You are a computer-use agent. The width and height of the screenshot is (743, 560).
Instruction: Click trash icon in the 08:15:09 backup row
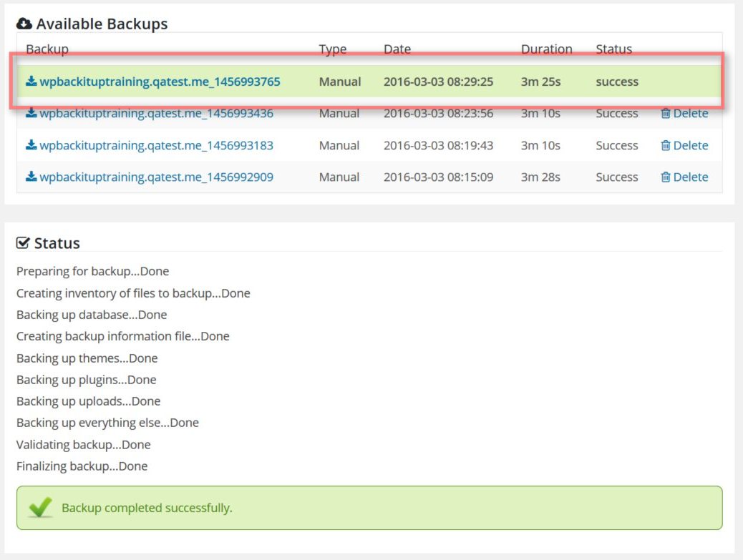(666, 177)
